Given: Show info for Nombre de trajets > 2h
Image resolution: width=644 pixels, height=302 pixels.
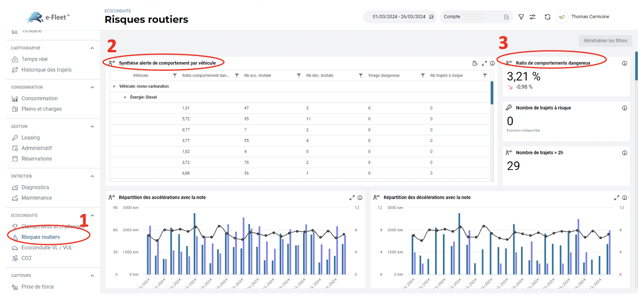Looking at the screenshot, I should click(624, 153).
